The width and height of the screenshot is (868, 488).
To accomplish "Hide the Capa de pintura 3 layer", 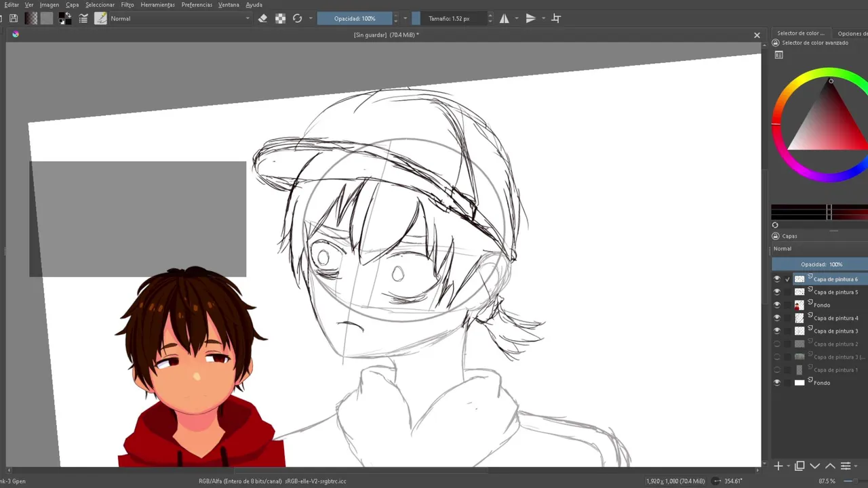I will (x=777, y=331).
